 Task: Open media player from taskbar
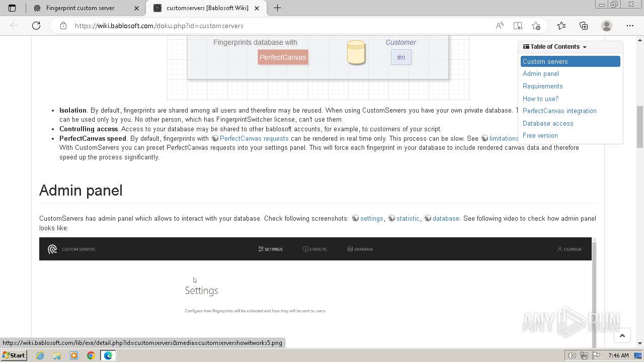[x=74, y=355]
